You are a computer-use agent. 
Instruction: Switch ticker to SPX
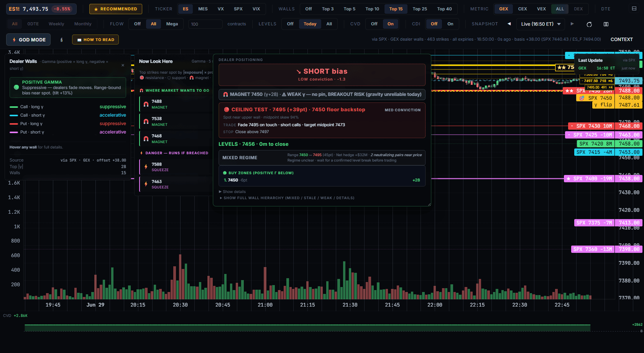(238, 9)
